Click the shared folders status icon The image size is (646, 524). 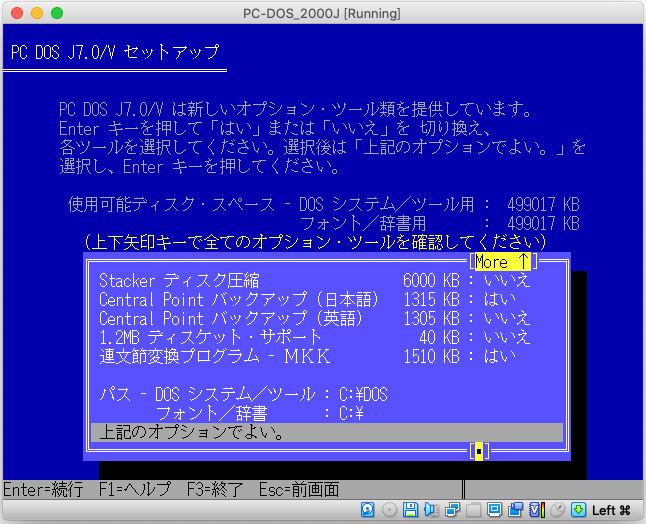tap(473, 510)
